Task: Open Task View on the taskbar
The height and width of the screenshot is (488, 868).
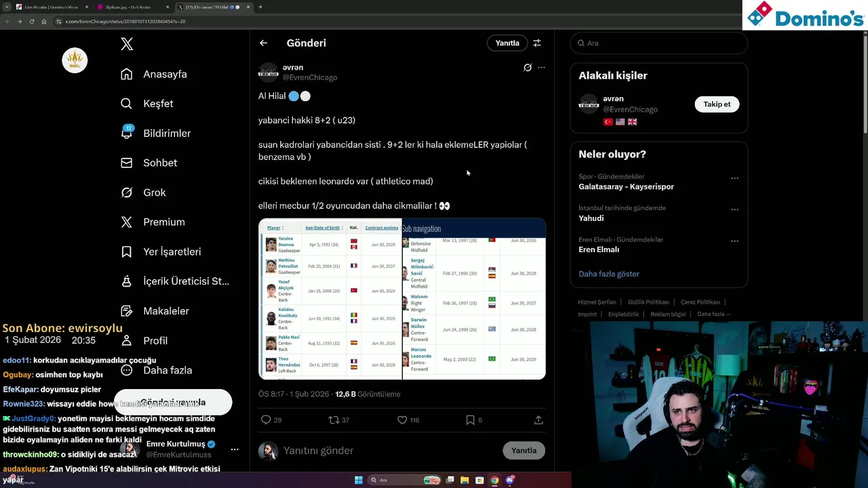Action: [450, 480]
